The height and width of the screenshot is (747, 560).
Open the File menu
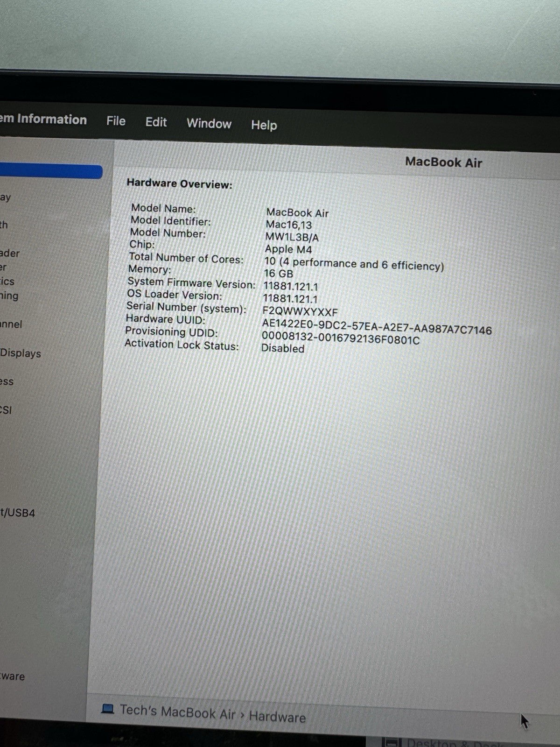[116, 121]
